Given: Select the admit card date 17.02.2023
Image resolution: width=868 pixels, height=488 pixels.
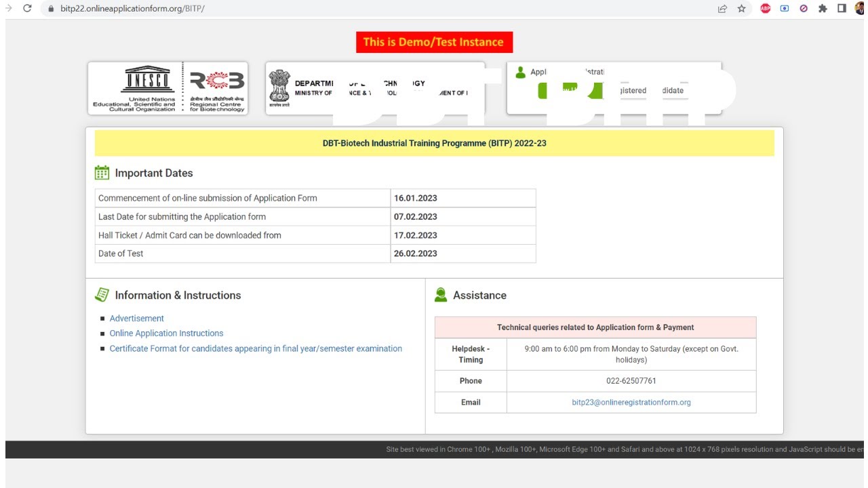Looking at the screenshot, I should pos(415,235).
